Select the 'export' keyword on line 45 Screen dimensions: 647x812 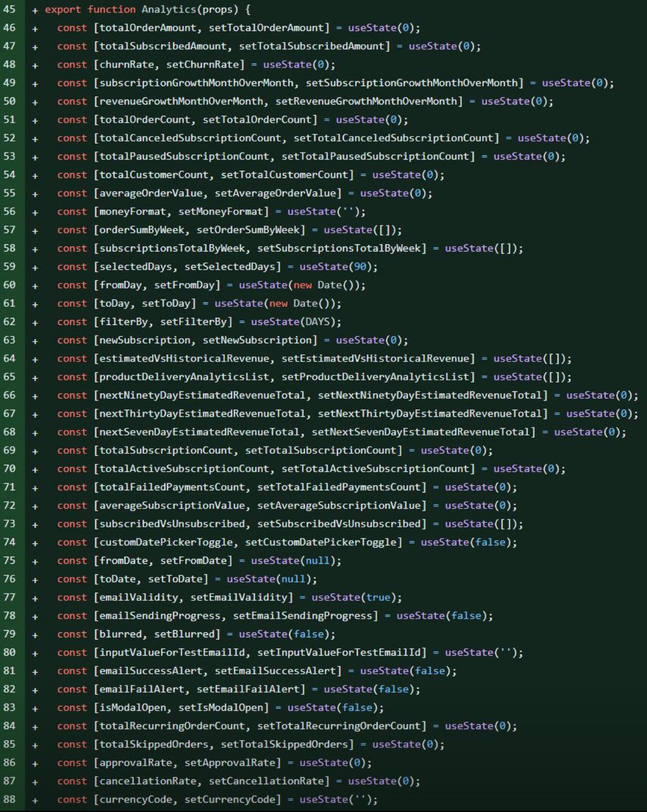[62, 9]
